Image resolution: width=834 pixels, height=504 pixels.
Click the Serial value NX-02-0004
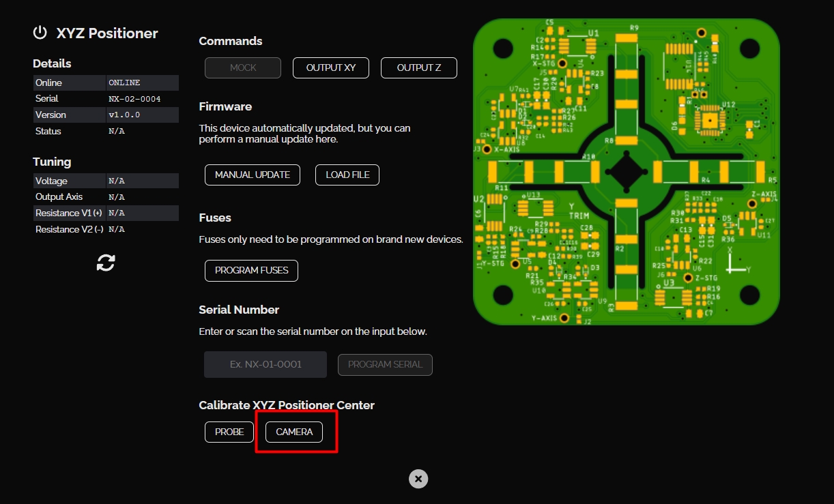coord(134,99)
